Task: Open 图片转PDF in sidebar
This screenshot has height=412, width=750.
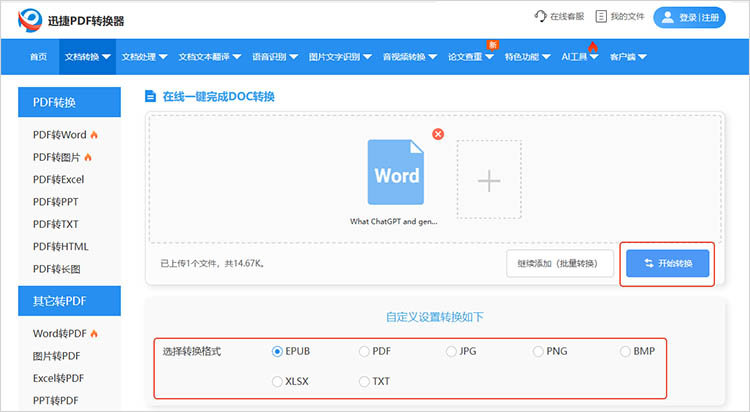Action: point(56,356)
